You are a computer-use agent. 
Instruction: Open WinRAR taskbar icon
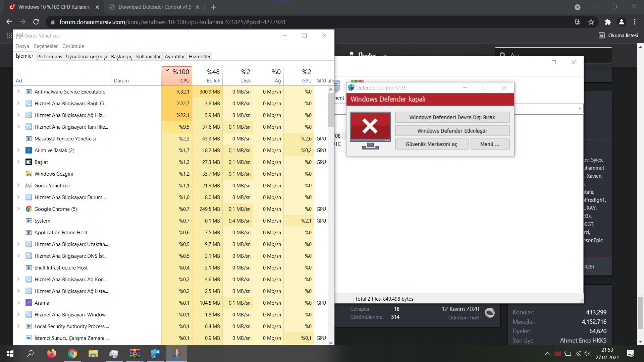click(135, 353)
